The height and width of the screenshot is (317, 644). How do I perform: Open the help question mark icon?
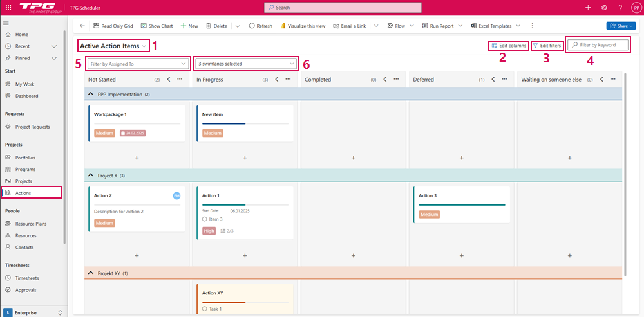click(620, 8)
